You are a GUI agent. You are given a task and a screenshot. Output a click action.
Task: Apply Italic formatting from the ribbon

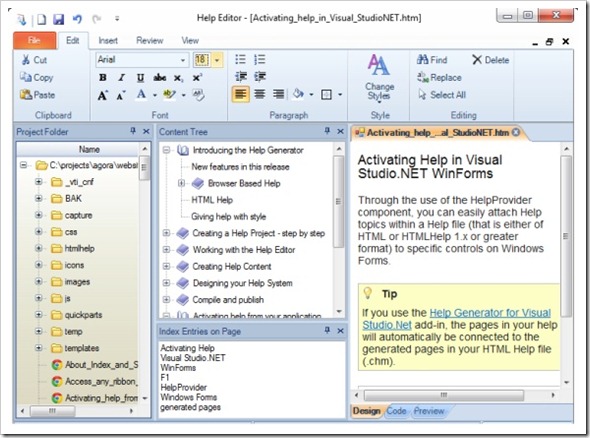click(x=121, y=78)
